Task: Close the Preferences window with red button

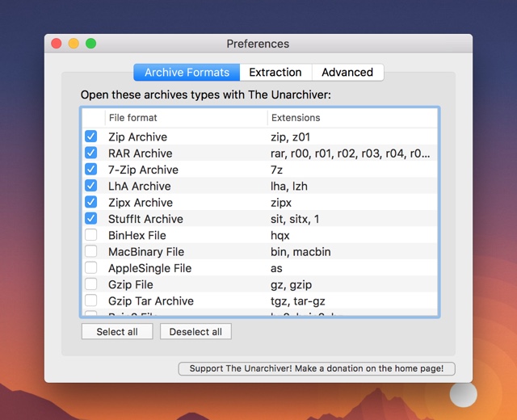Action: coord(57,43)
